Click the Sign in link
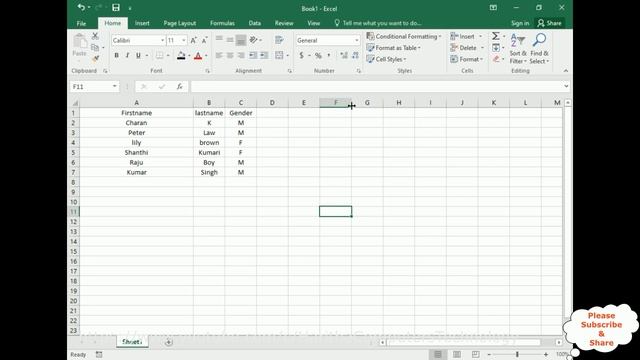Screen dimensions: 640x360 click(x=520, y=23)
